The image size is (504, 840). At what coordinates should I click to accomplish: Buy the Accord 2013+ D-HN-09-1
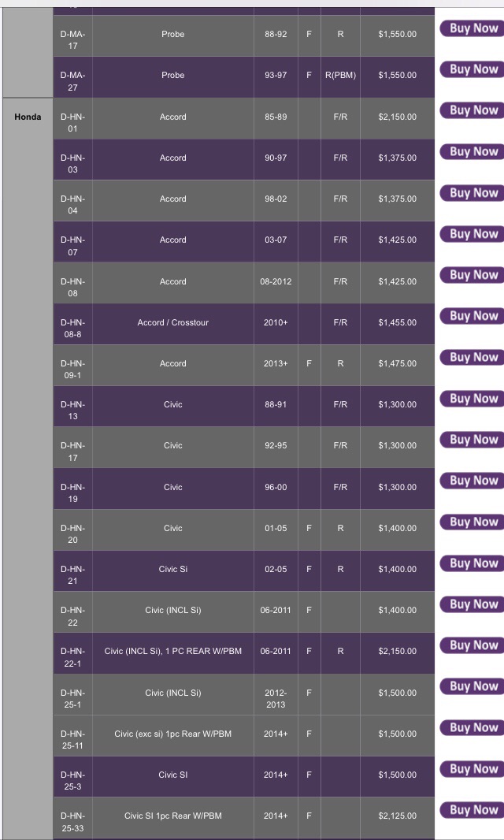tap(472, 357)
